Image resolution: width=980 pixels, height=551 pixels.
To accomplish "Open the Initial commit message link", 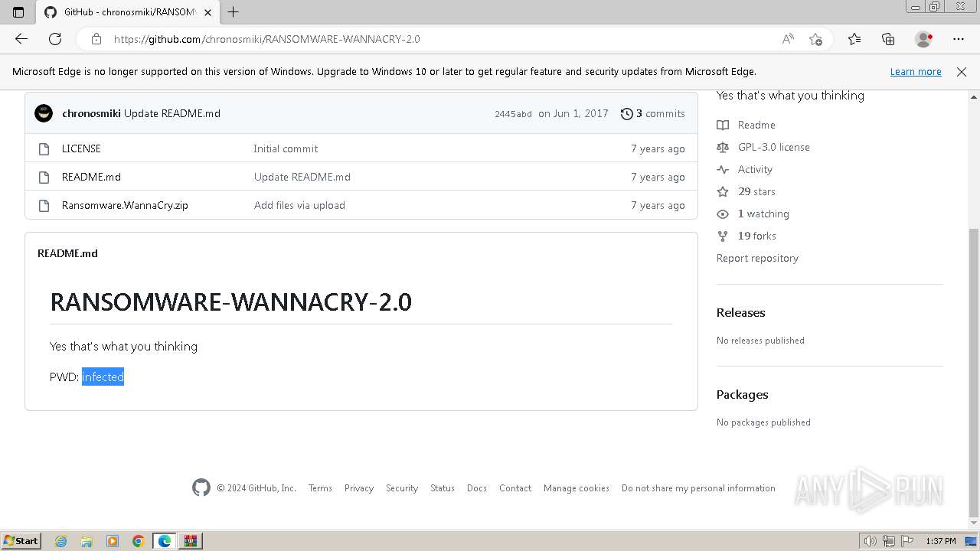I will click(x=286, y=148).
